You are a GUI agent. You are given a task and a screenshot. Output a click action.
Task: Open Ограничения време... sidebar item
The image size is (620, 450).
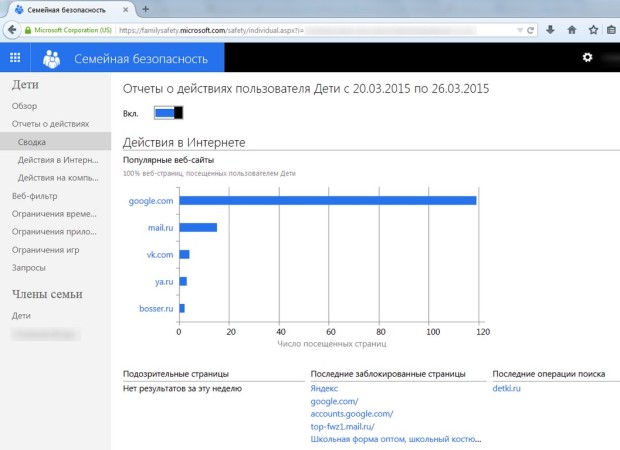(x=54, y=214)
